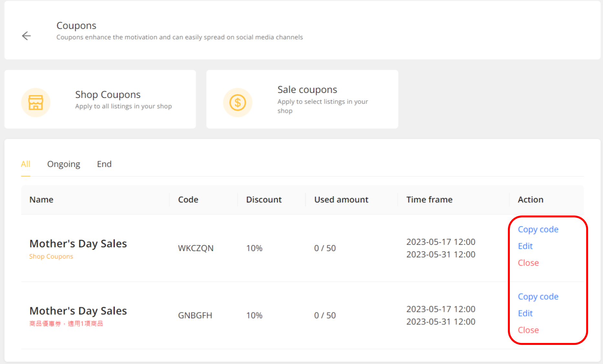
Task: Click the Used amount column header
Action: (341, 200)
